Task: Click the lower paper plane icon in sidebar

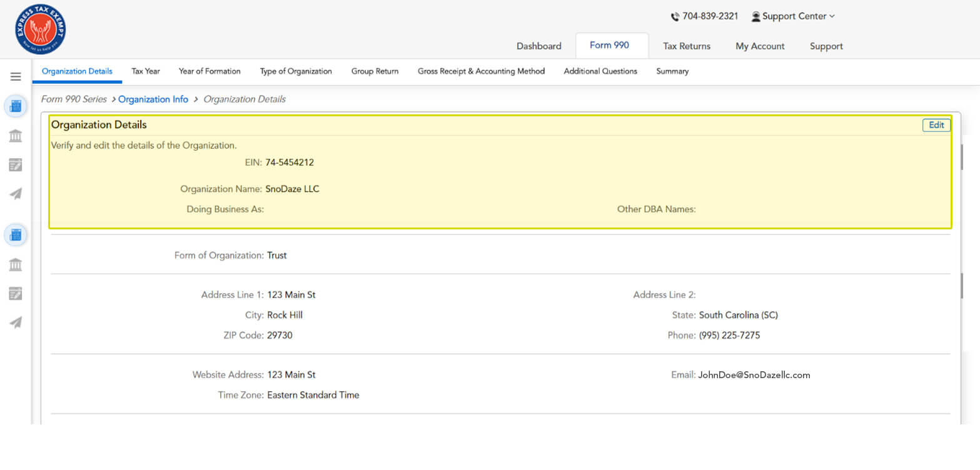Action: pyautogui.click(x=16, y=322)
